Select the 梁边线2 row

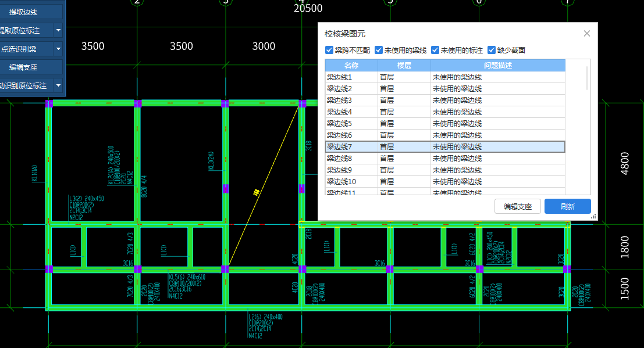445,89
